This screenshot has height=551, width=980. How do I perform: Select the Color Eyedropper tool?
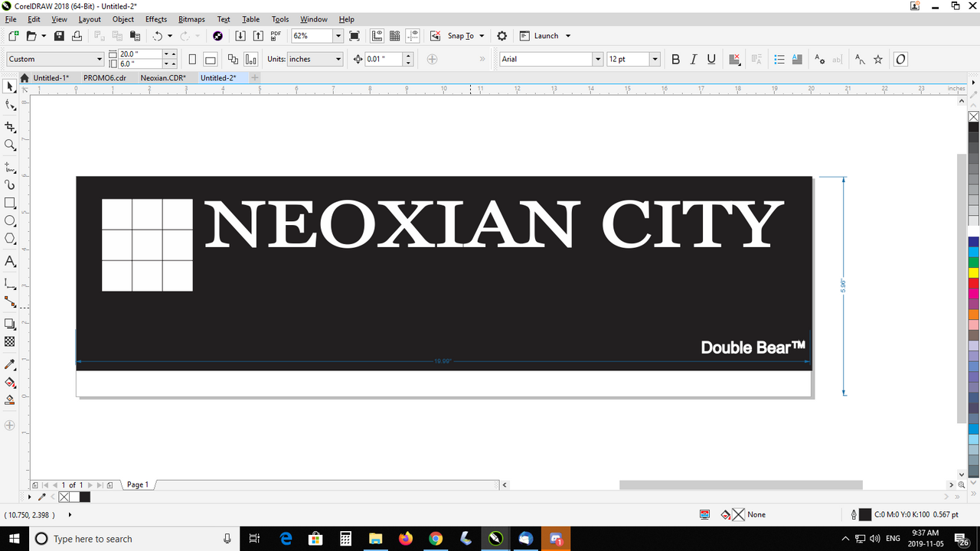[10, 364]
